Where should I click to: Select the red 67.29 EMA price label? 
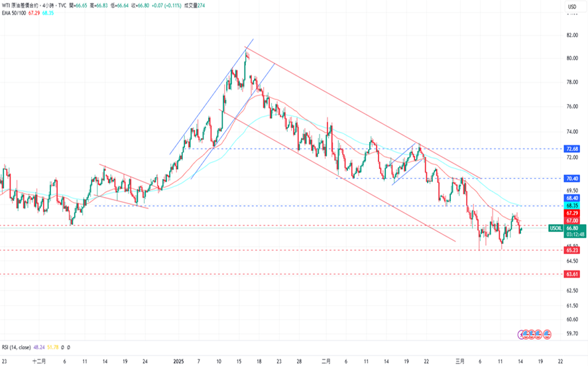tap(572, 213)
